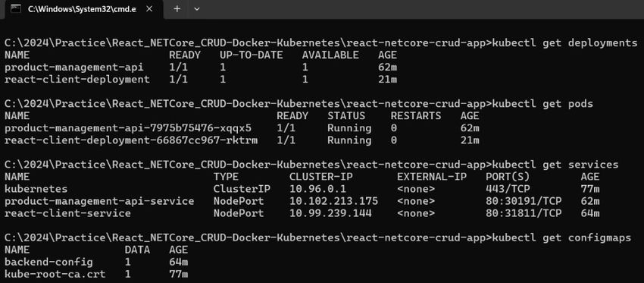Click the cmd terminal icon in tab

[x=16, y=8]
